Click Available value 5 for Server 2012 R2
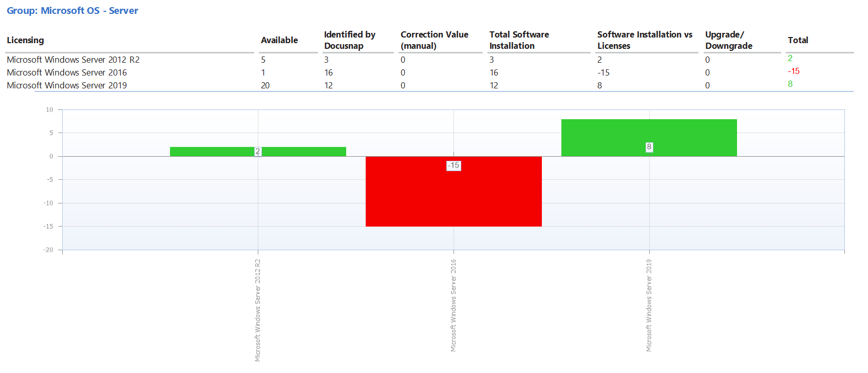 [263, 60]
